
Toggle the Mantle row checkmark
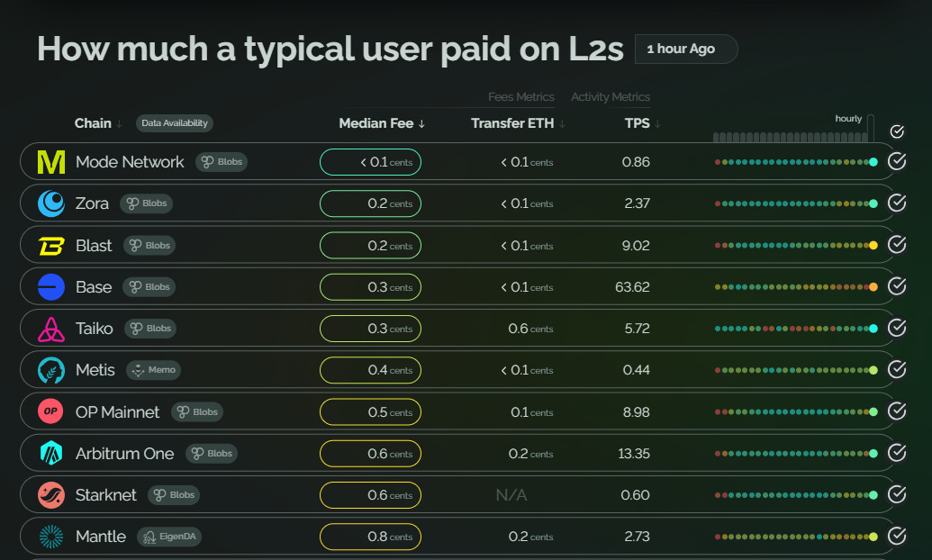(897, 537)
